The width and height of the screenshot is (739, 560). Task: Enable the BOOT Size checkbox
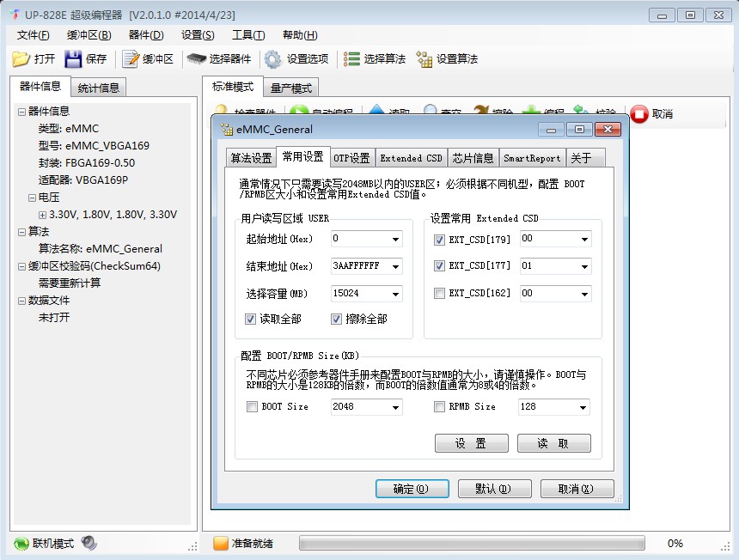coord(252,406)
